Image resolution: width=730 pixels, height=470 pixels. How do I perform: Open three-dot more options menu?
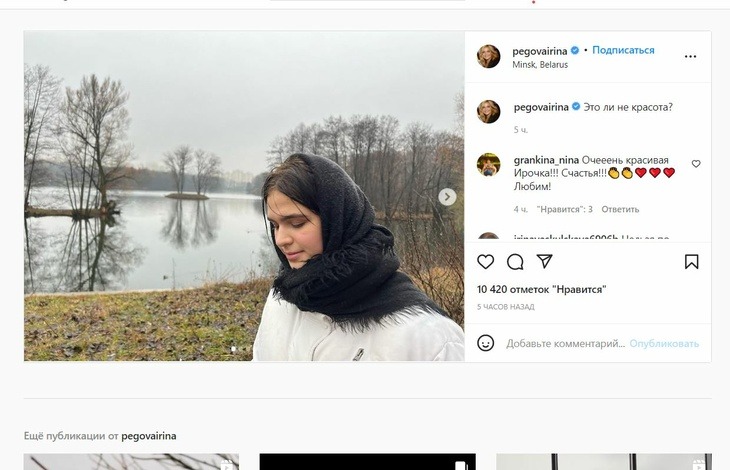(x=690, y=57)
